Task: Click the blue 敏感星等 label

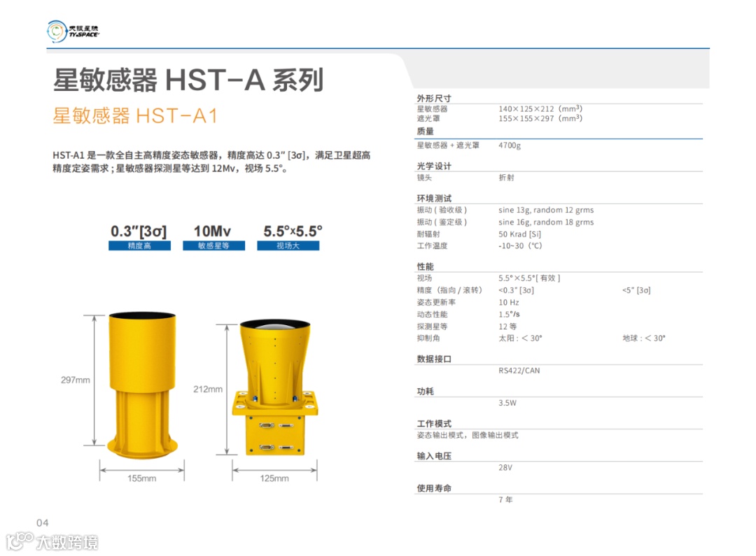Action: click(213, 245)
